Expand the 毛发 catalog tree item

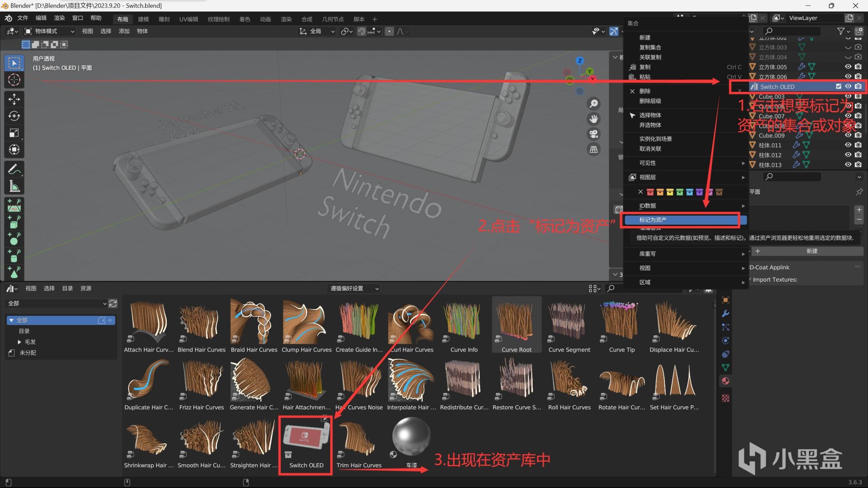coord(20,342)
